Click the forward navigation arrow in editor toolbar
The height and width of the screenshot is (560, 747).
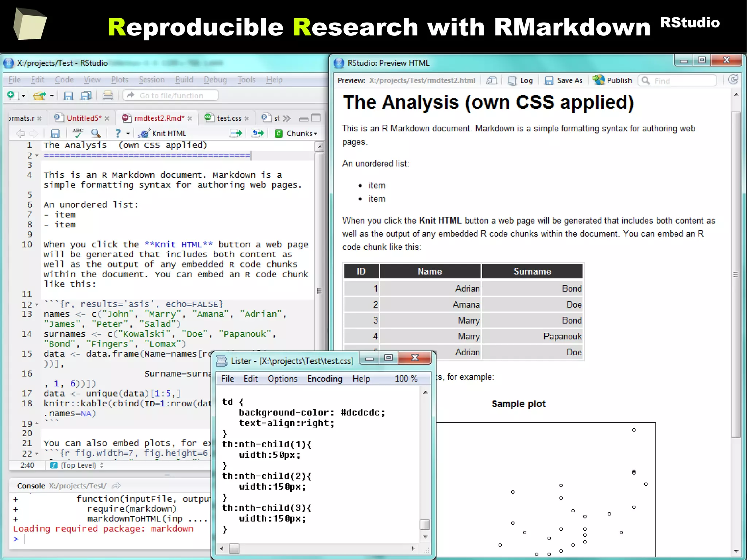click(x=34, y=134)
